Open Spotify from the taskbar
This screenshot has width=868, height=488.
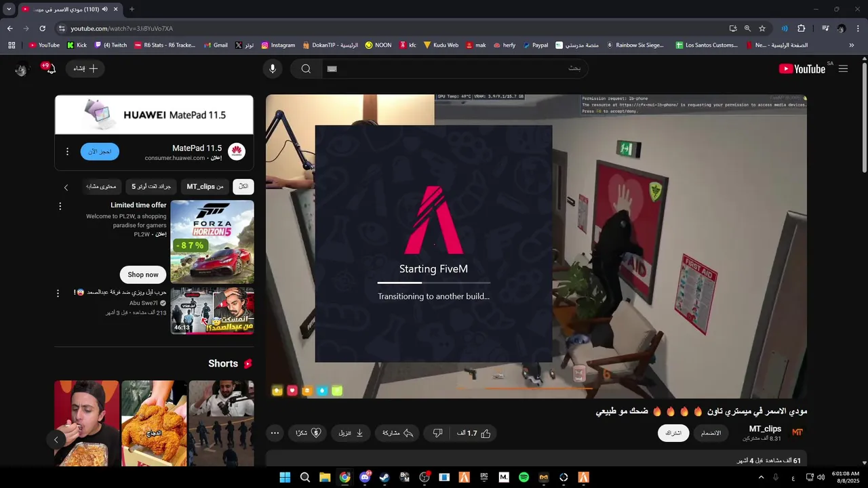click(x=524, y=477)
